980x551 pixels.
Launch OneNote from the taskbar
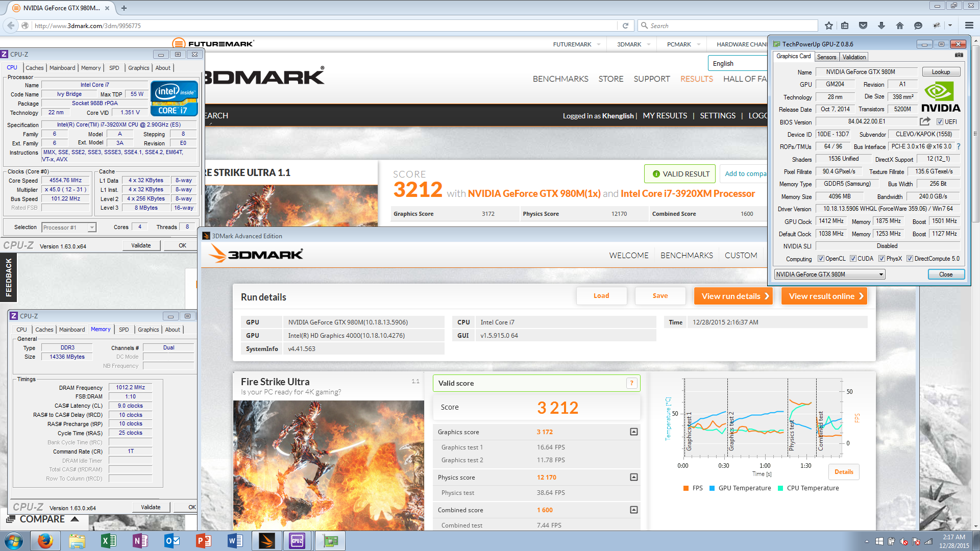140,541
